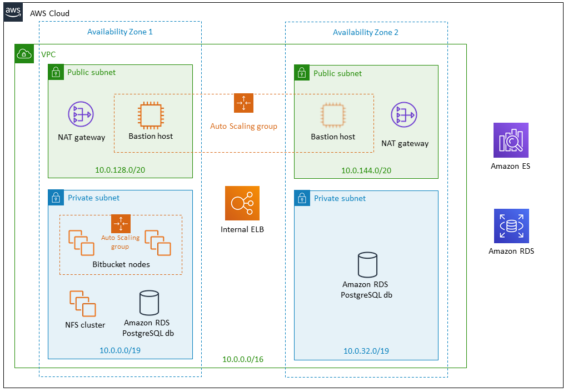
Task: Toggle the Private subnet lock icon in Zone 2
Action: pos(301,198)
